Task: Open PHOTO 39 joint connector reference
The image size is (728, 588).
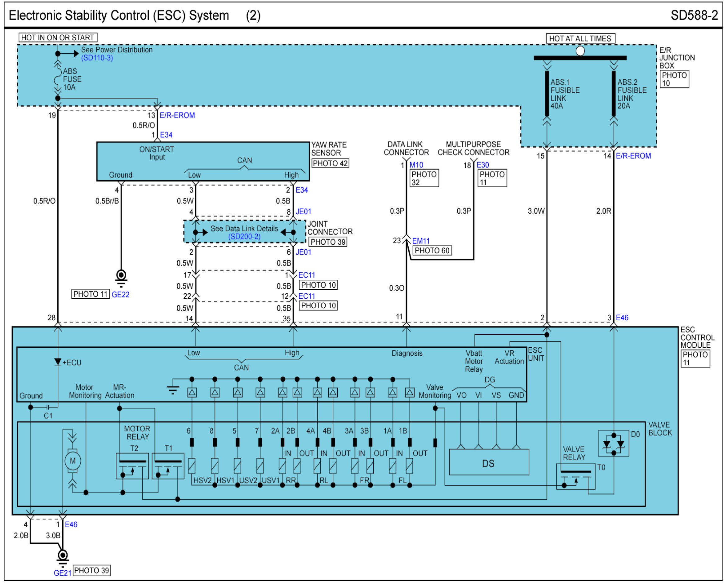Action: pyautogui.click(x=328, y=242)
